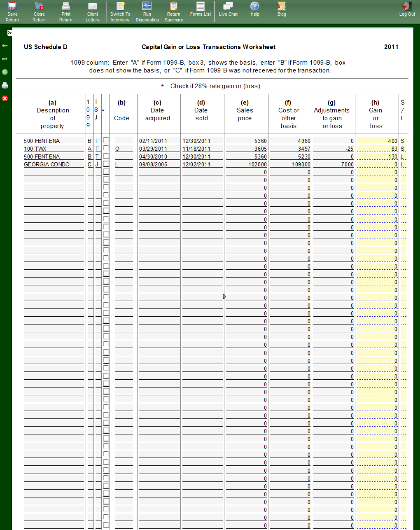Screen dimensions: 420x530
Task: Open the Return Summary
Action: click(x=174, y=12)
